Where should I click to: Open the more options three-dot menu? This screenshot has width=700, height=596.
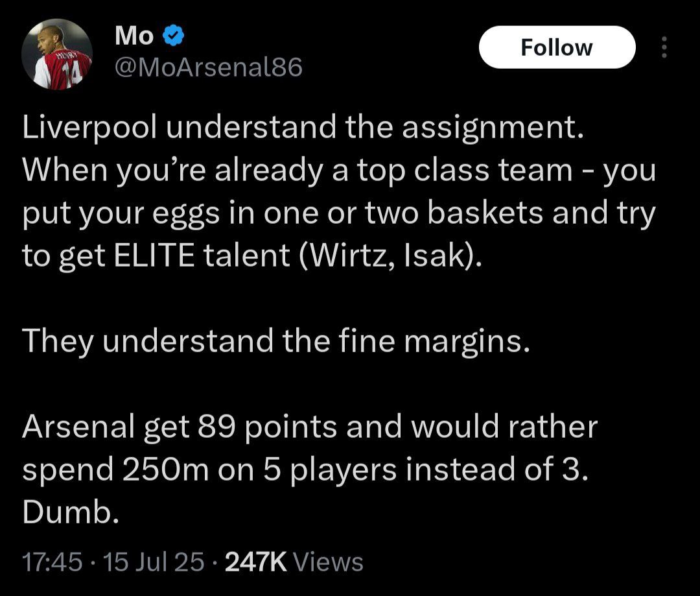662,47
